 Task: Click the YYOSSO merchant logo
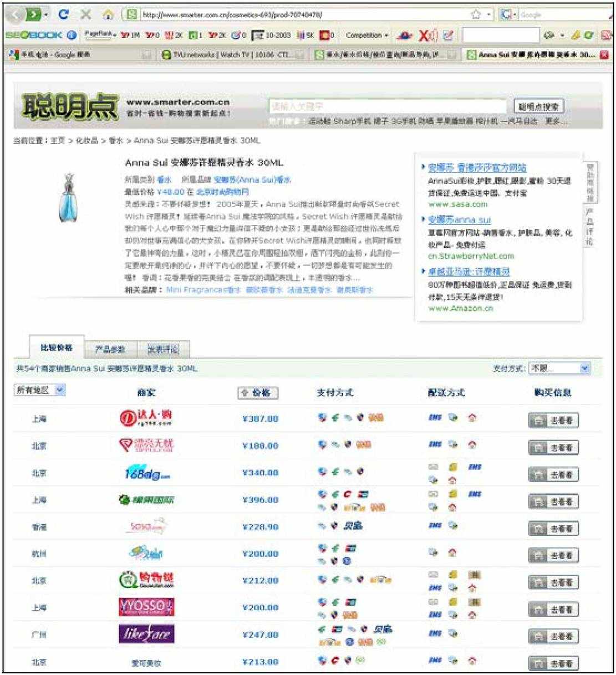pyautogui.click(x=146, y=607)
